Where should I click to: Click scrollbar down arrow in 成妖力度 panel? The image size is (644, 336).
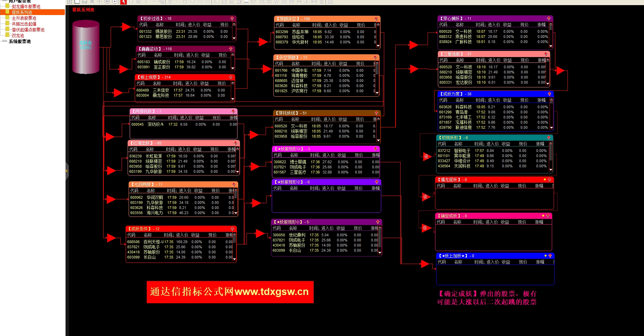552,128
